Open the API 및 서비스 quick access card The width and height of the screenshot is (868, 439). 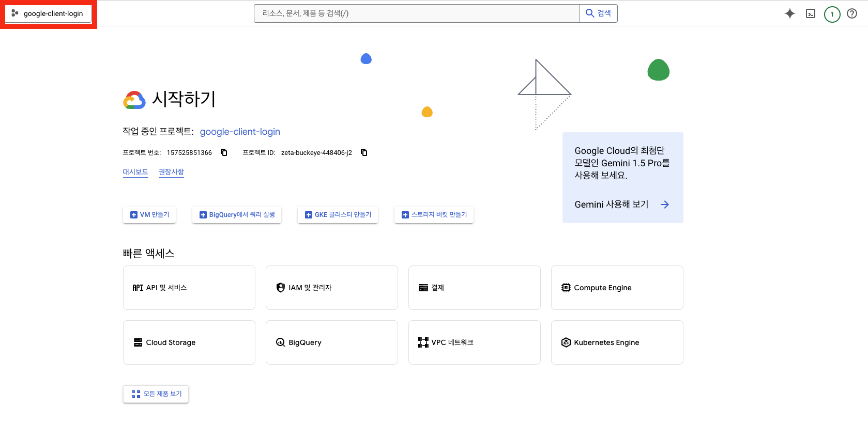click(x=189, y=288)
